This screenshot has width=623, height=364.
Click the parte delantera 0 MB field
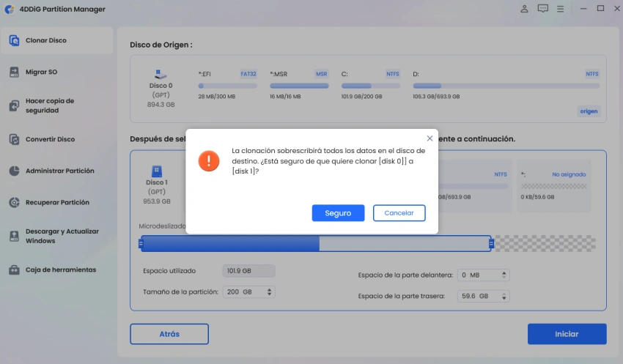(x=484, y=275)
